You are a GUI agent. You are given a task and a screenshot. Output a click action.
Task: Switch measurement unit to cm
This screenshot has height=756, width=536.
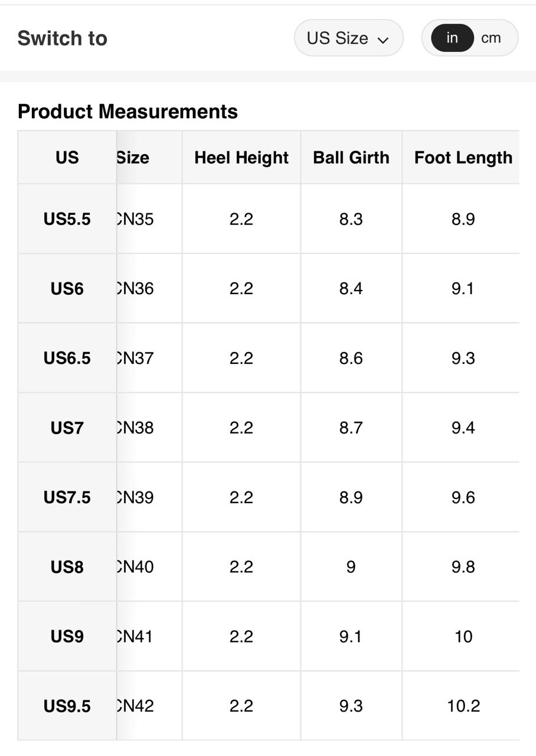[491, 38]
